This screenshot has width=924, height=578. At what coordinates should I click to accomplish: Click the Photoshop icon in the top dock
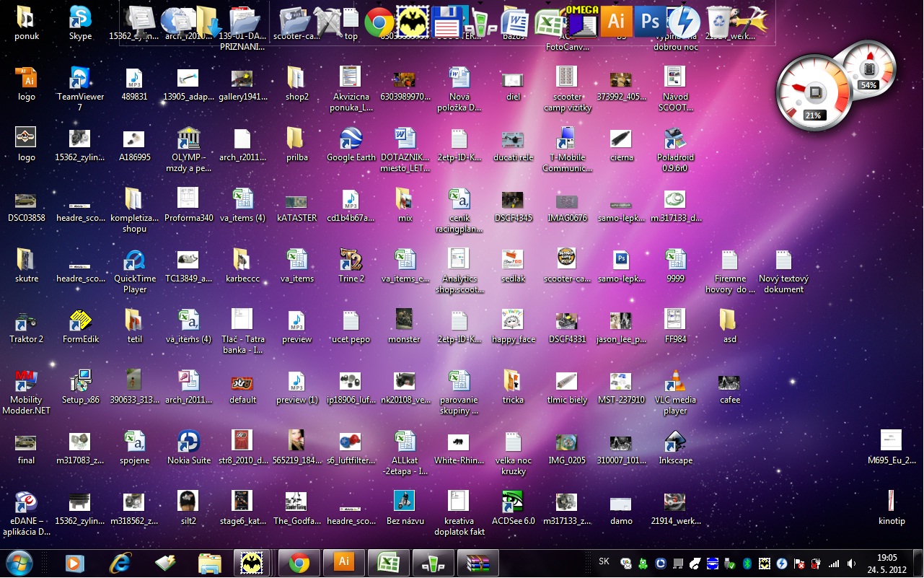tap(649, 22)
